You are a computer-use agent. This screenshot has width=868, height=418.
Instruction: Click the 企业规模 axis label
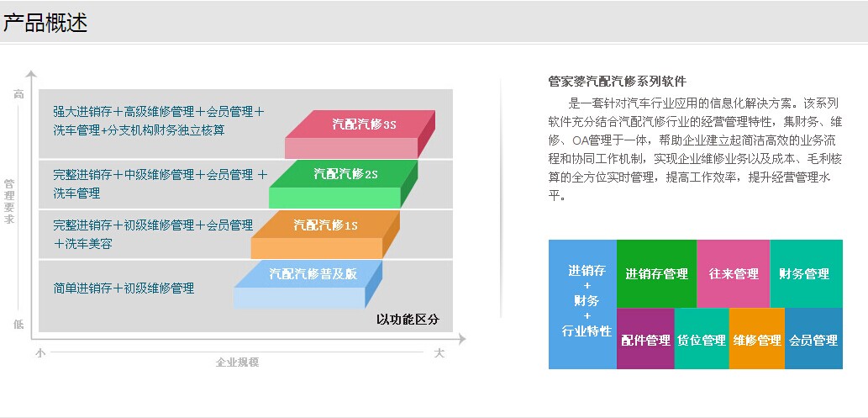[237, 362]
